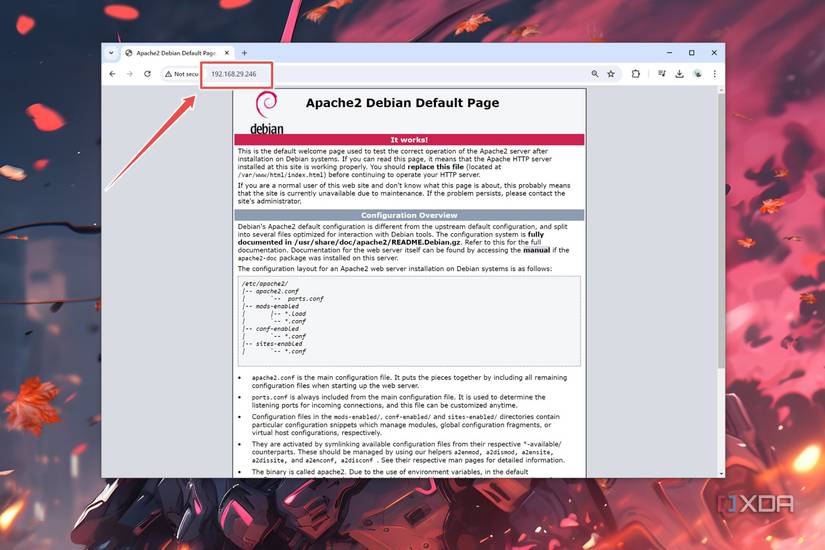Viewport: 825px width, 550px height.
Task: Open the tab search dropdown arrow
Action: (111, 53)
